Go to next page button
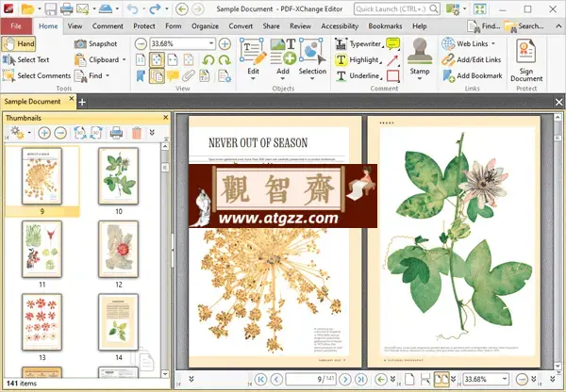The width and height of the screenshot is (566, 392). pos(345,379)
